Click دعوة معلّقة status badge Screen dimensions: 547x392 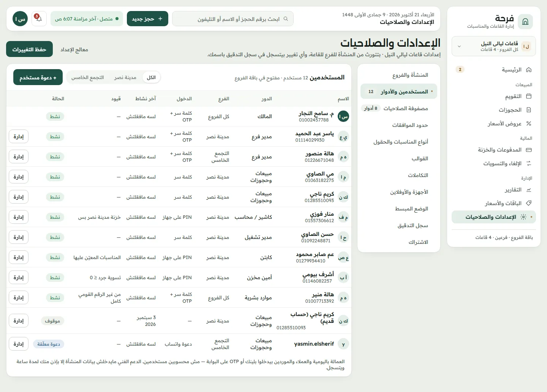[x=49, y=344]
